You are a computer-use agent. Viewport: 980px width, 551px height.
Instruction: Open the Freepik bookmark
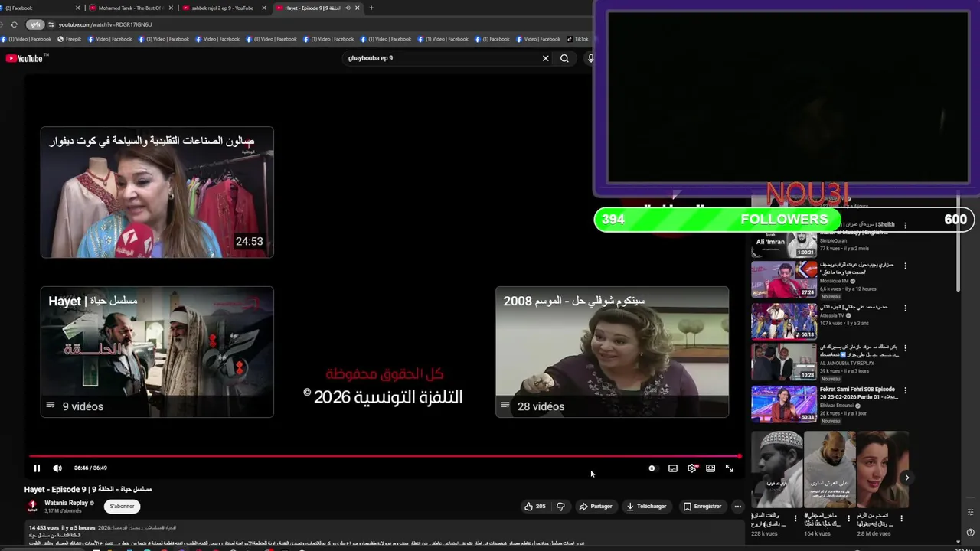point(70,39)
